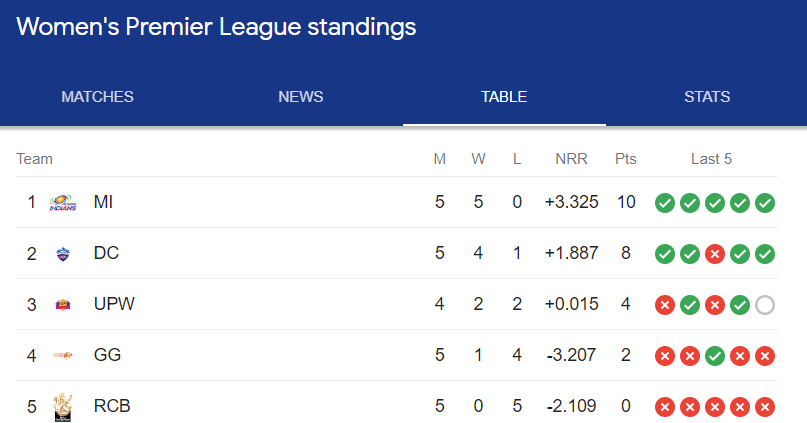The image size is (807, 423).
Task: Click the Pts column header
Action: pos(626,159)
